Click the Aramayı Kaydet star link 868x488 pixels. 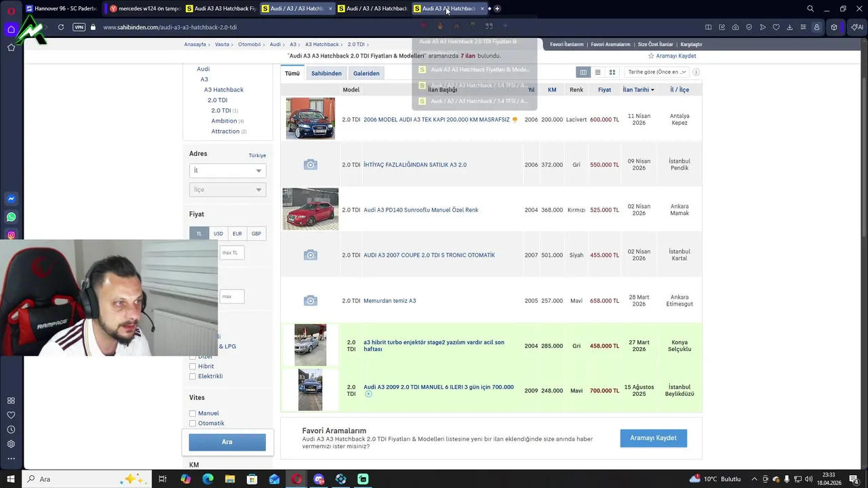(x=672, y=56)
